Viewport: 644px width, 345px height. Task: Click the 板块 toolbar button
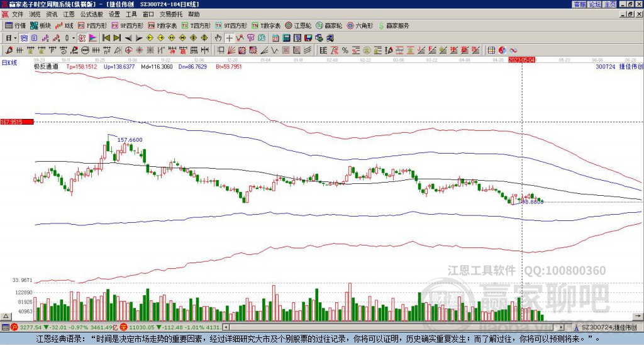pos(41,25)
